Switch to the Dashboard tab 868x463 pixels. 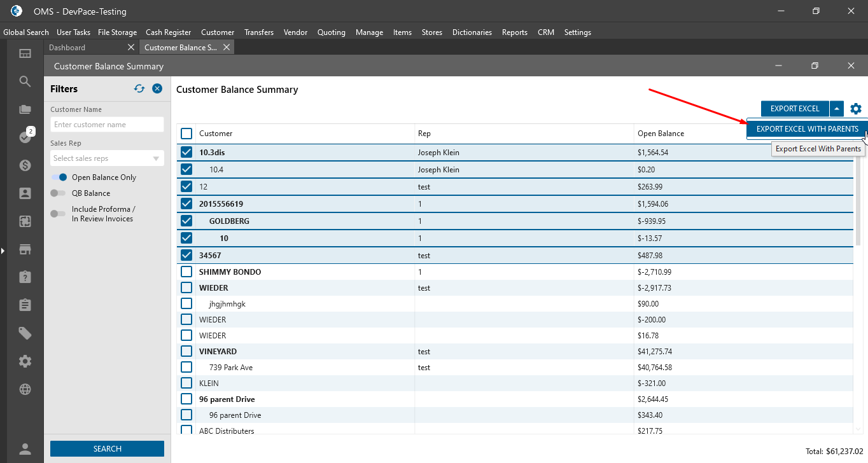point(67,48)
